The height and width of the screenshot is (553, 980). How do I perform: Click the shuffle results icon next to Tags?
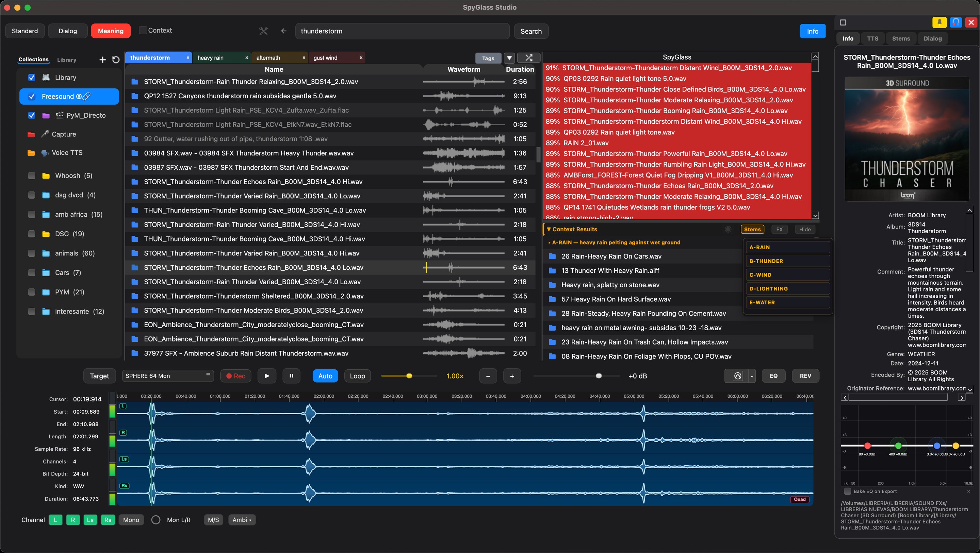529,58
